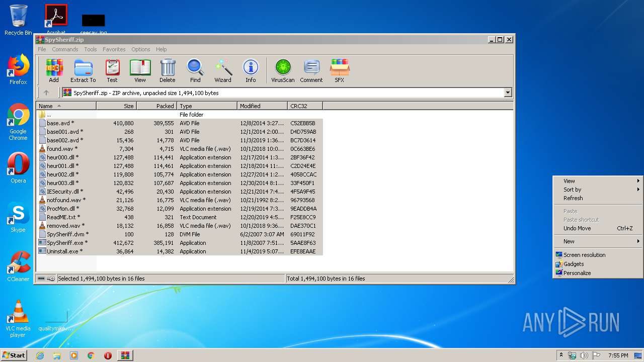Click the volume icon in system tray
644x362 pixels.
[x=584, y=355]
